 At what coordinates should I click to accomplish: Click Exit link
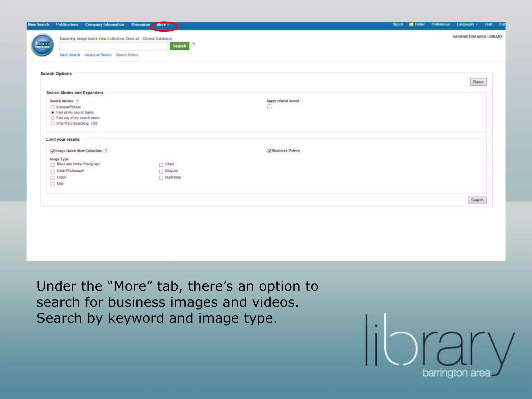click(502, 24)
